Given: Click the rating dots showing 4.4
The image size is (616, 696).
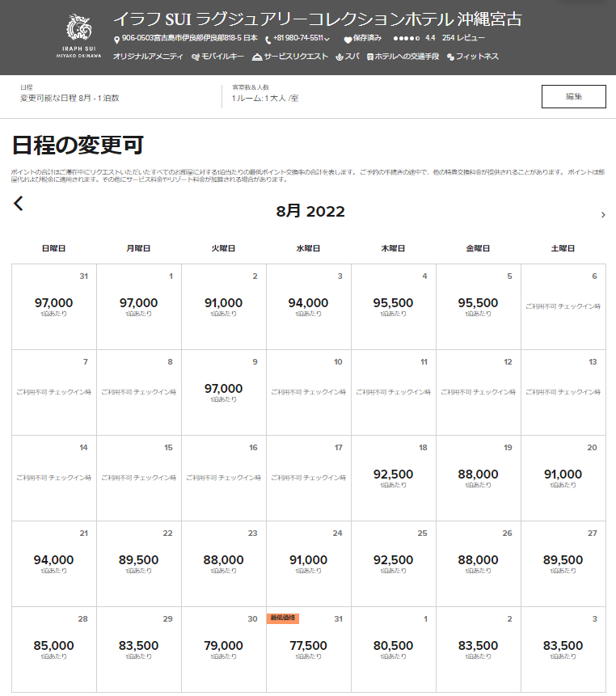Looking at the screenshot, I should [x=405, y=39].
